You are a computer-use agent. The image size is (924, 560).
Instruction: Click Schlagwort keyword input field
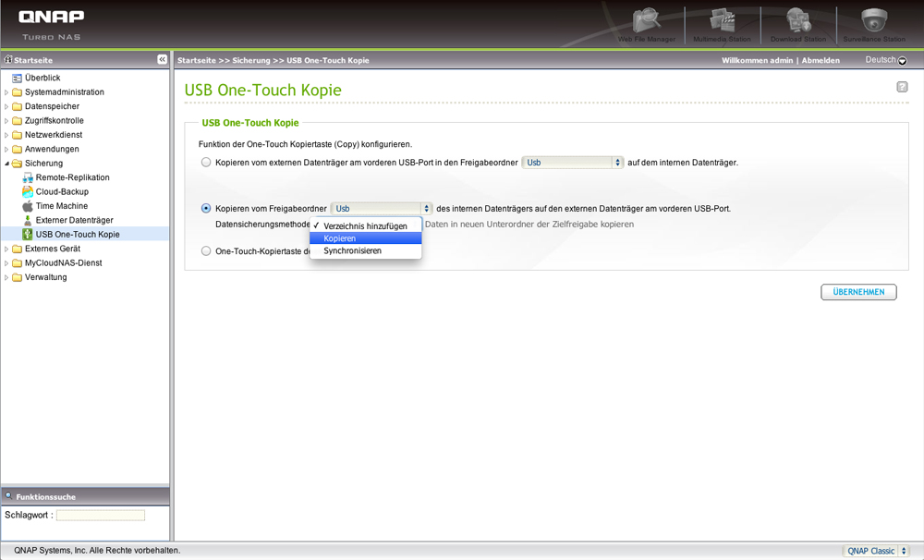coord(100,516)
